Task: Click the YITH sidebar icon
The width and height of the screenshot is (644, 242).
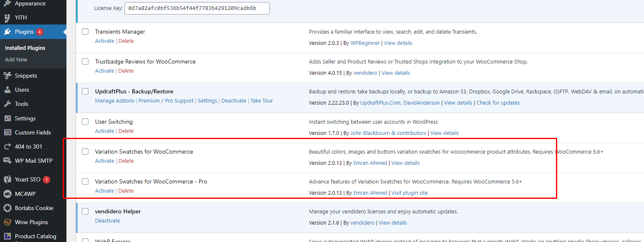Action: (7, 17)
